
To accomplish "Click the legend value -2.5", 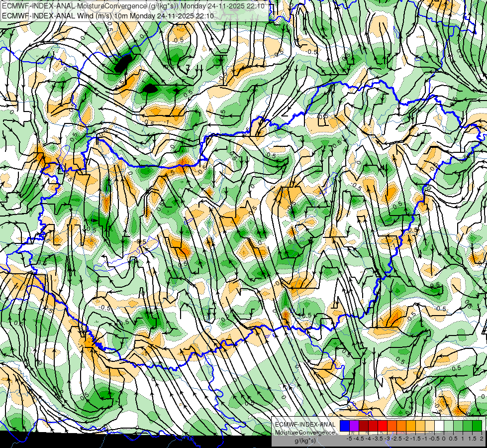I will [397, 439].
